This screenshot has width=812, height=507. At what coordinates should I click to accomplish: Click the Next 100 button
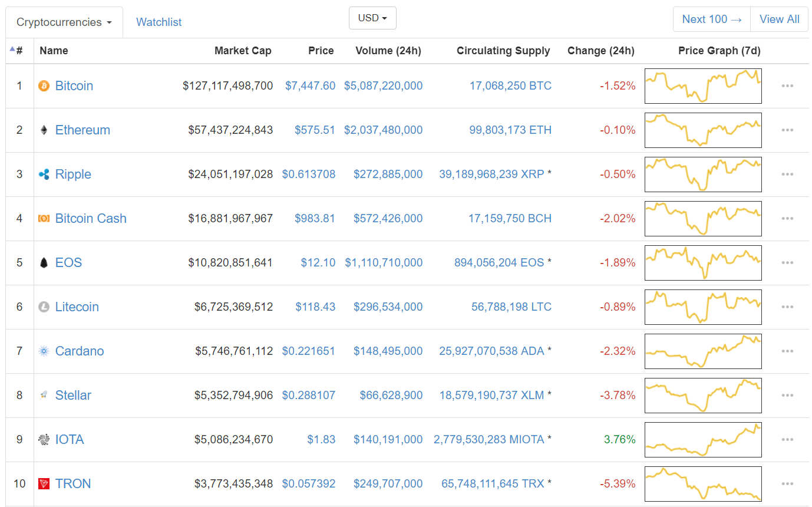click(x=711, y=18)
